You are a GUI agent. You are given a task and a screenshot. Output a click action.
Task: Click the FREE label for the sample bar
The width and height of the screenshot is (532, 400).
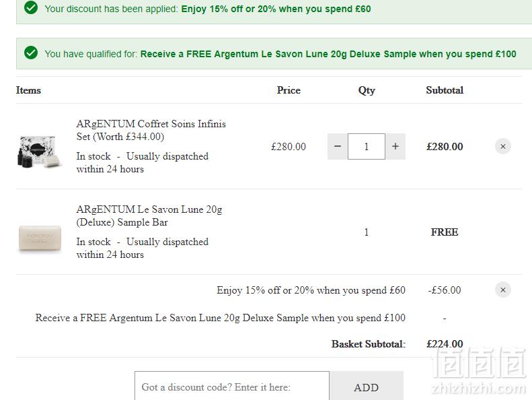click(445, 232)
